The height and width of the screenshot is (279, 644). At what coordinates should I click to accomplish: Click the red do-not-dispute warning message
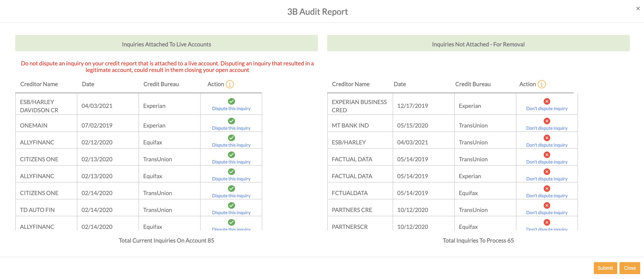coord(167,66)
